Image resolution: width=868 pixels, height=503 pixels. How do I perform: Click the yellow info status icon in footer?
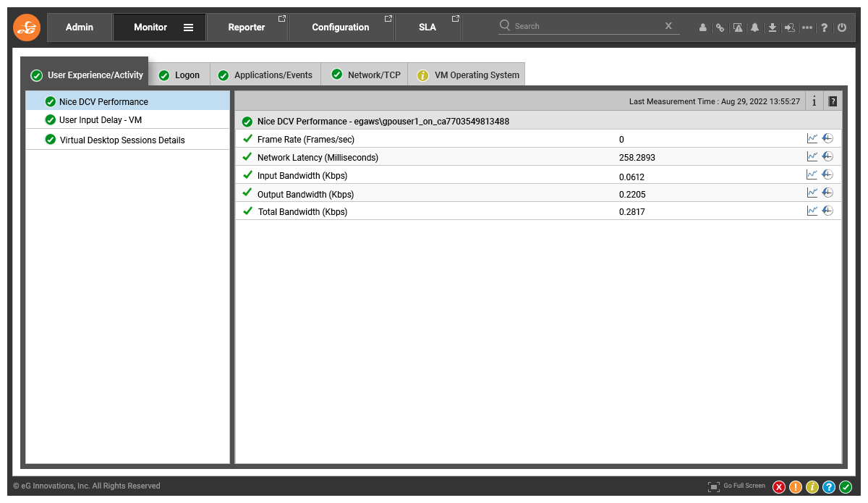(812, 487)
